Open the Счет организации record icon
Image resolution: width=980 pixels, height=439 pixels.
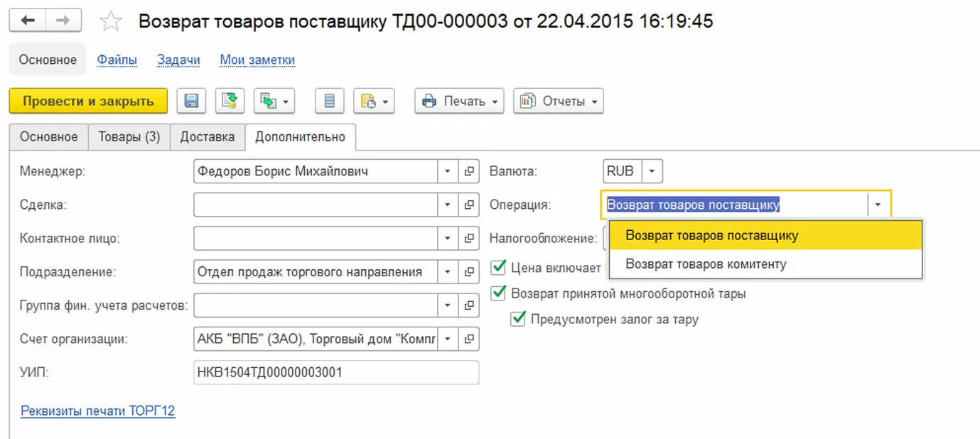pyautogui.click(x=469, y=339)
